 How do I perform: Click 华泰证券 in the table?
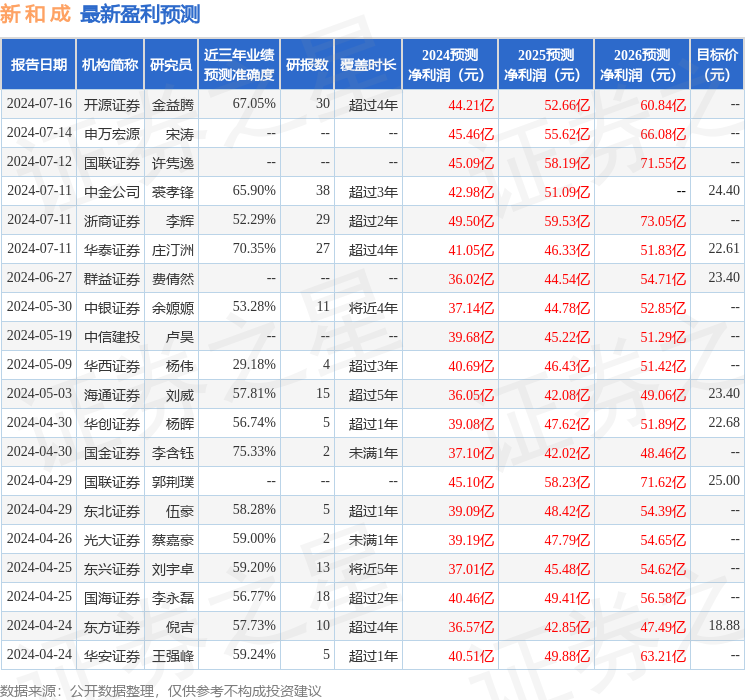point(112,250)
